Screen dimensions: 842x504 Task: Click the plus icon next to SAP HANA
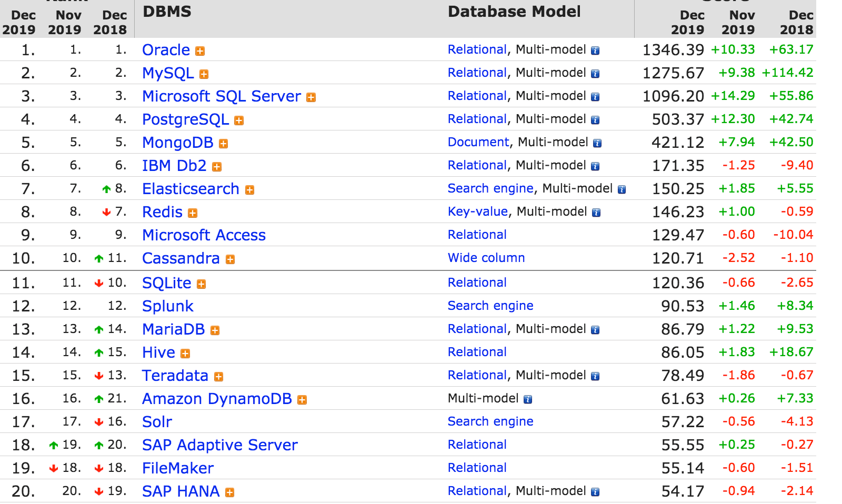pos(229,492)
